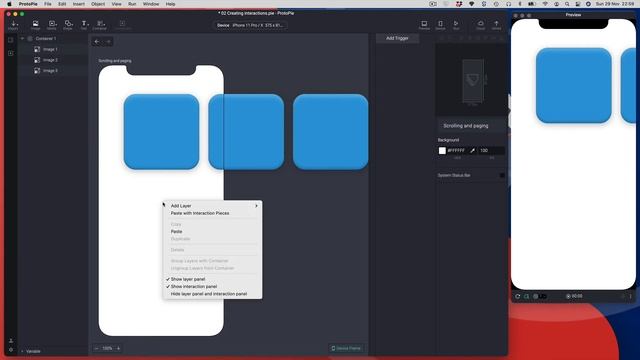Open settings gear at sidebar bottom
640x360 pixels.
click(11, 350)
